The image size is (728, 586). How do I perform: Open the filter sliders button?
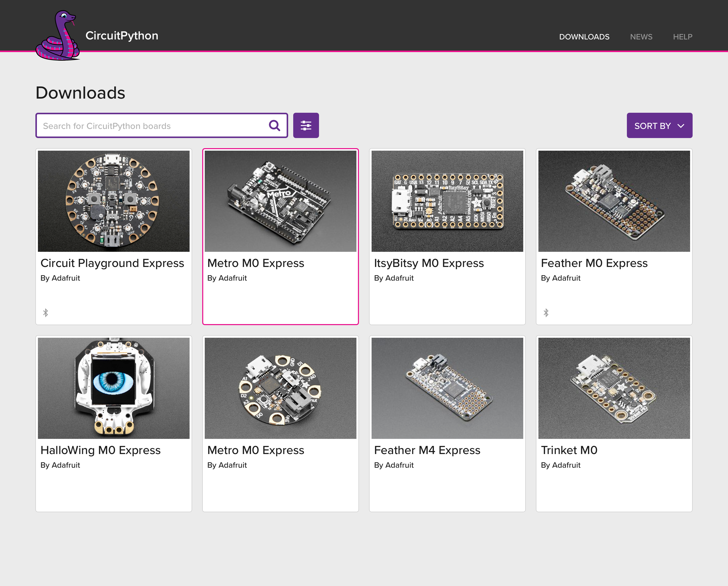306,125
